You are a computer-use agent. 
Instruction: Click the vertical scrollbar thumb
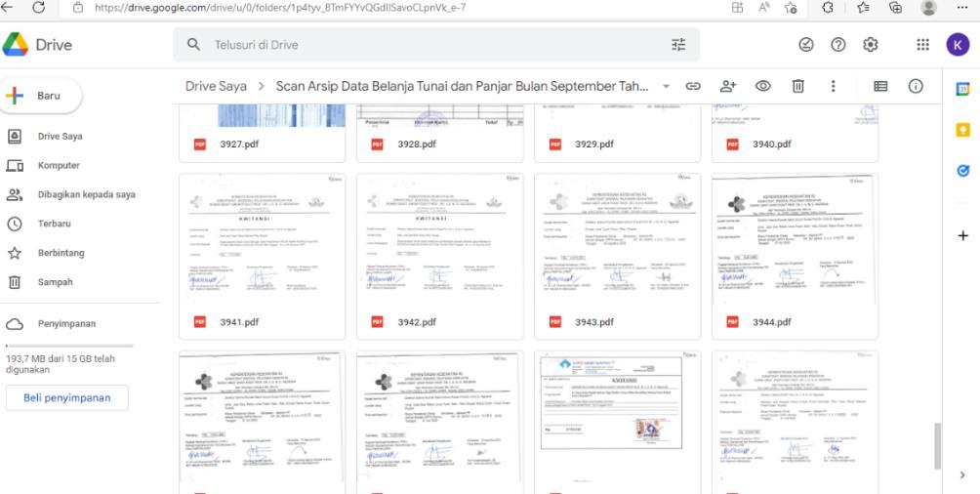click(x=937, y=446)
